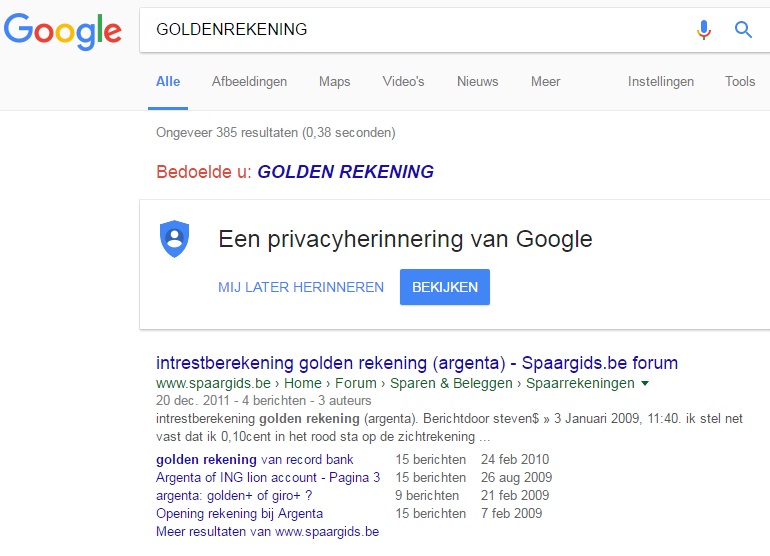Open Instellingen settings menu

(x=660, y=82)
